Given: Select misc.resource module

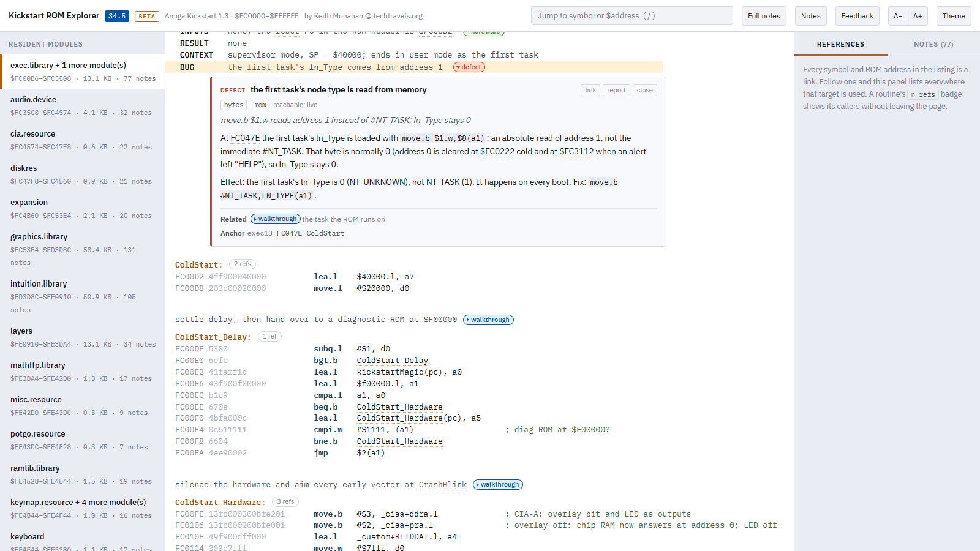Looking at the screenshot, I should pyautogui.click(x=83, y=406).
